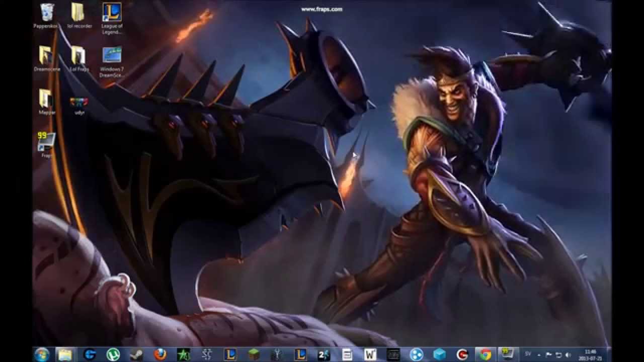Click the taskbar clock and date

pyautogui.click(x=591, y=354)
